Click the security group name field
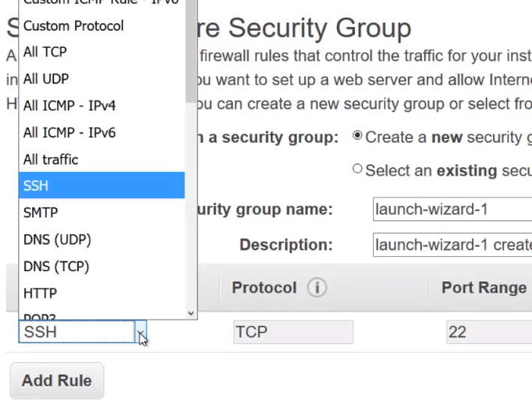Viewport: 532px width, 407px height. [452, 210]
